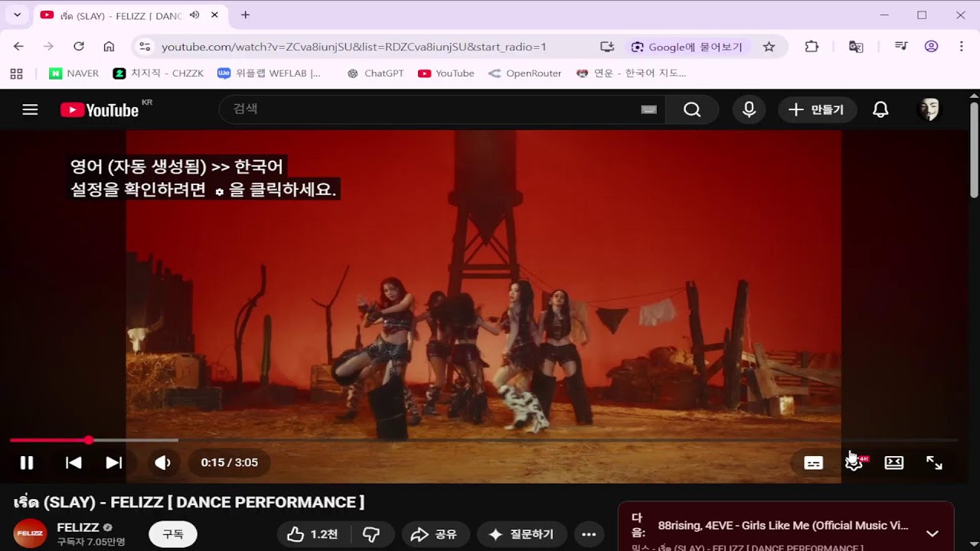
Task: Expand the up-next playlist panel chevron
Action: [x=933, y=533]
